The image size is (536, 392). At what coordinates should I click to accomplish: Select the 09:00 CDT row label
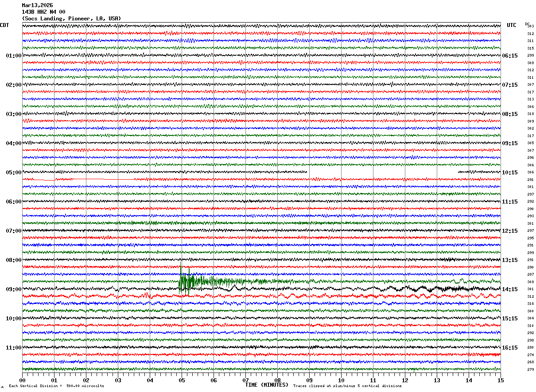(13, 289)
